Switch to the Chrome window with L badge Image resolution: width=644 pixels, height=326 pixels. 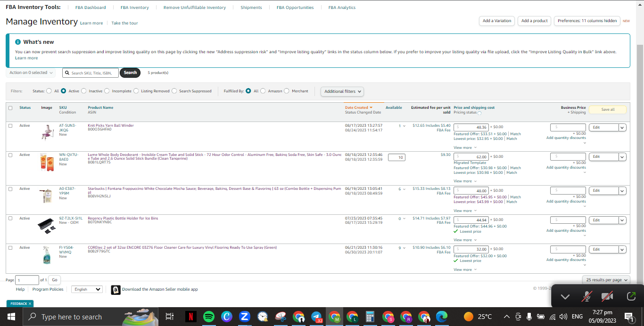pos(352,317)
